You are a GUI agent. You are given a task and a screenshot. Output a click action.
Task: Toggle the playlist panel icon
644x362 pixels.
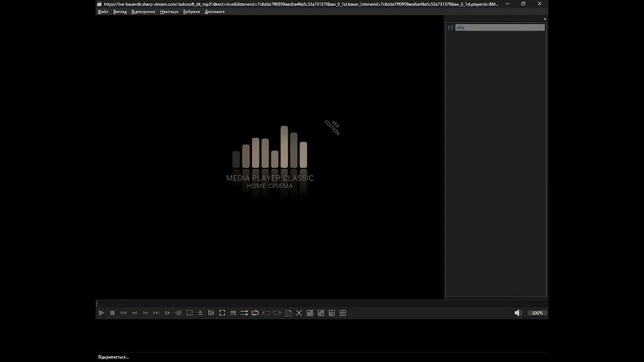pyautogui.click(x=233, y=313)
